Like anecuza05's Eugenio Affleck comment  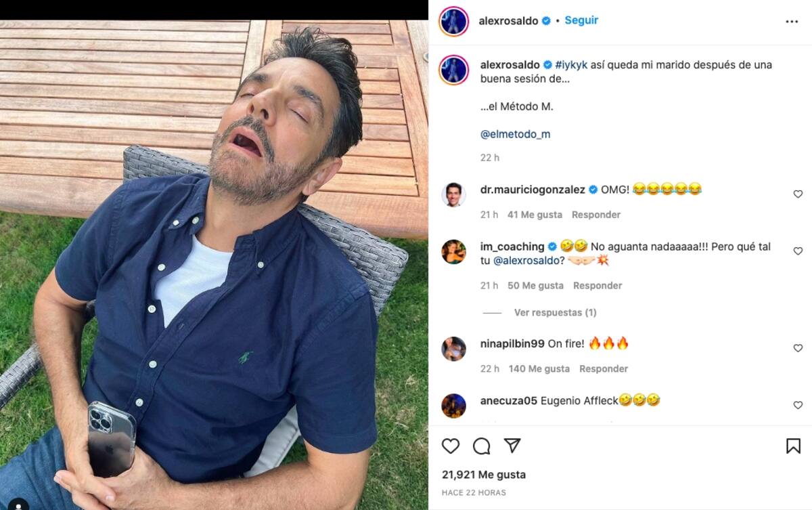point(798,405)
